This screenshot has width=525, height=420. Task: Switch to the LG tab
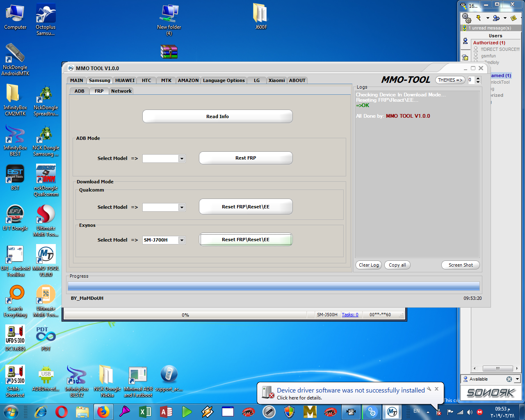tap(257, 81)
